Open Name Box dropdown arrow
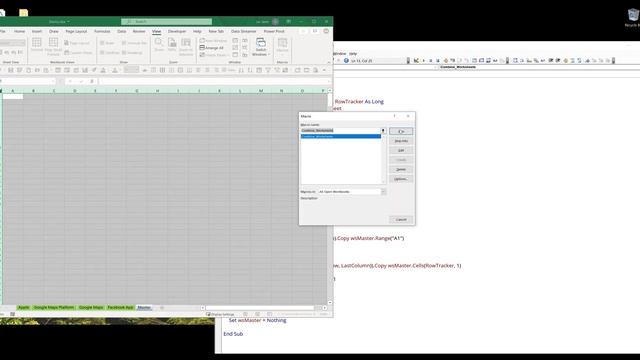 point(53,81)
